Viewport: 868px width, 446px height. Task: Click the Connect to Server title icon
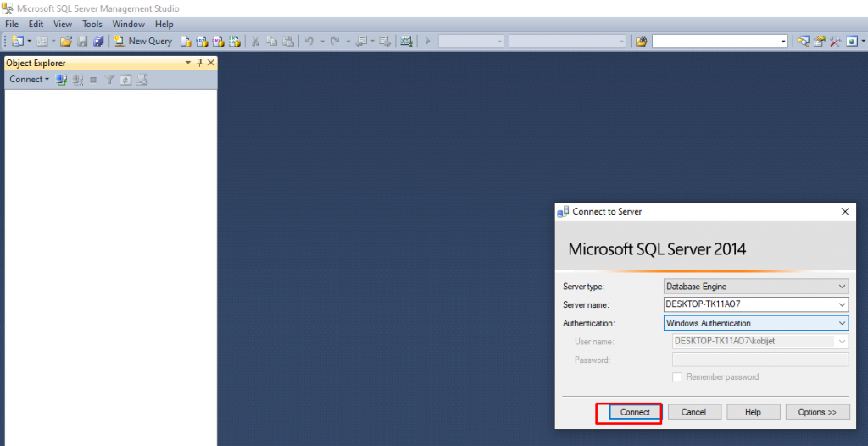pos(563,212)
